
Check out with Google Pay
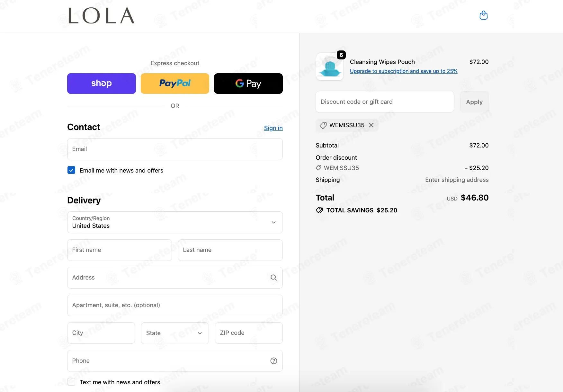(x=248, y=84)
